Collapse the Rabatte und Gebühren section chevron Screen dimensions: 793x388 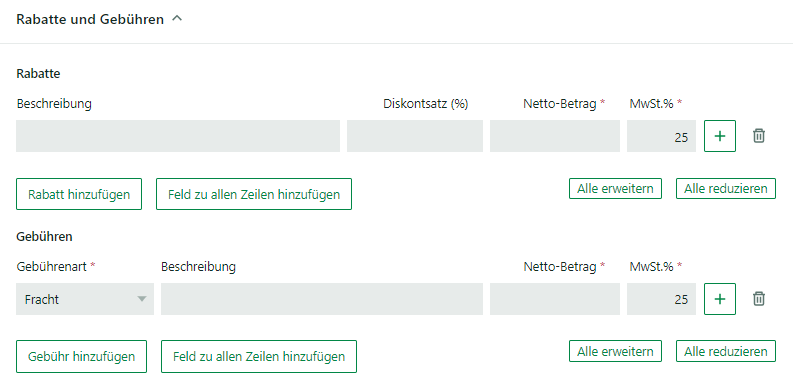click(x=177, y=19)
